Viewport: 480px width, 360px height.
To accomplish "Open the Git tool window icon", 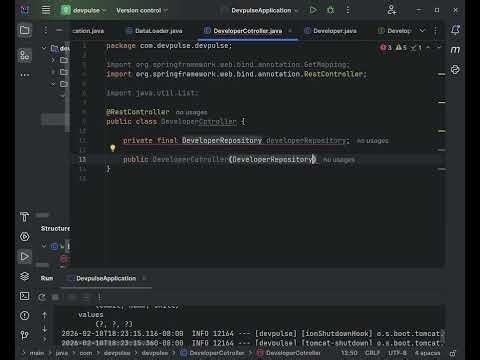I will 24,335.
